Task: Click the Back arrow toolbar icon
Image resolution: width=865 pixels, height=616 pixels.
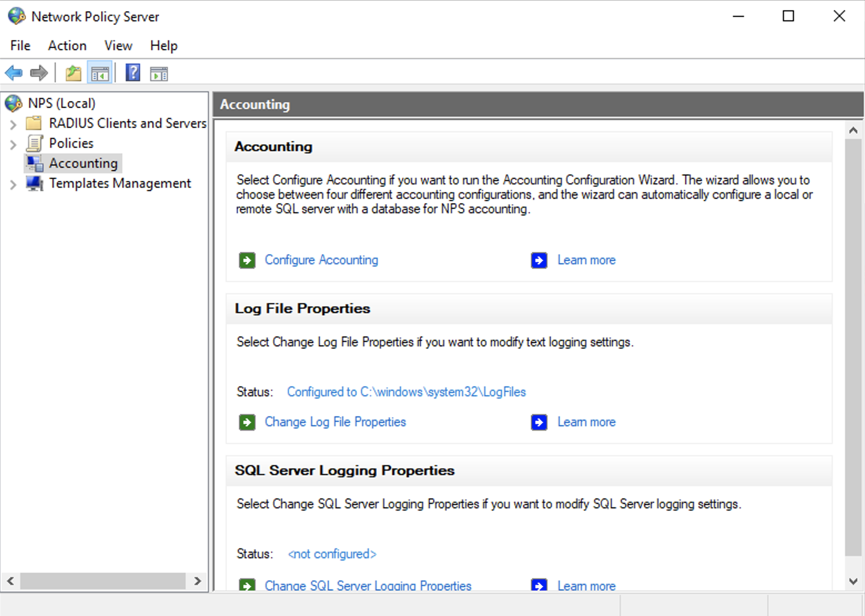Action: pos(13,73)
